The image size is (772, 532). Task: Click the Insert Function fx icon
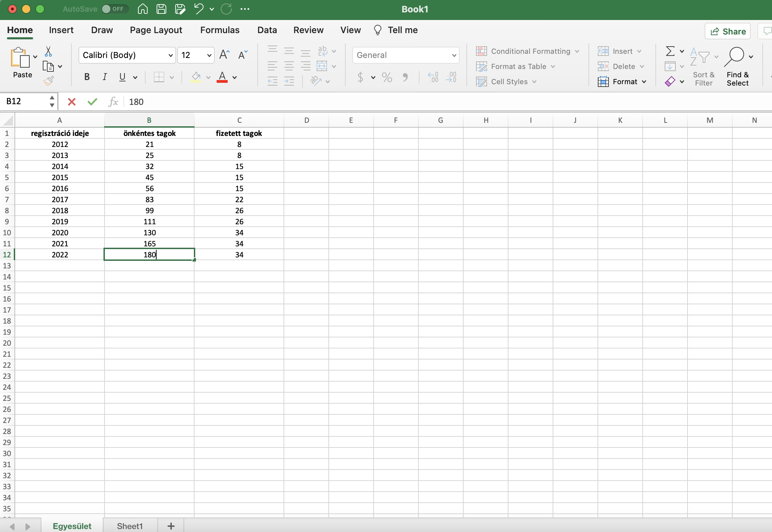coord(113,102)
